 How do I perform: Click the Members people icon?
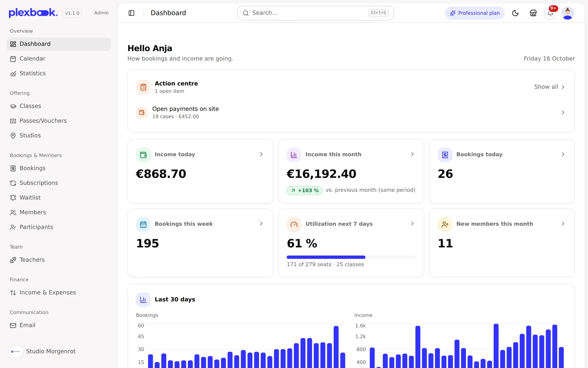click(x=13, y=212)
